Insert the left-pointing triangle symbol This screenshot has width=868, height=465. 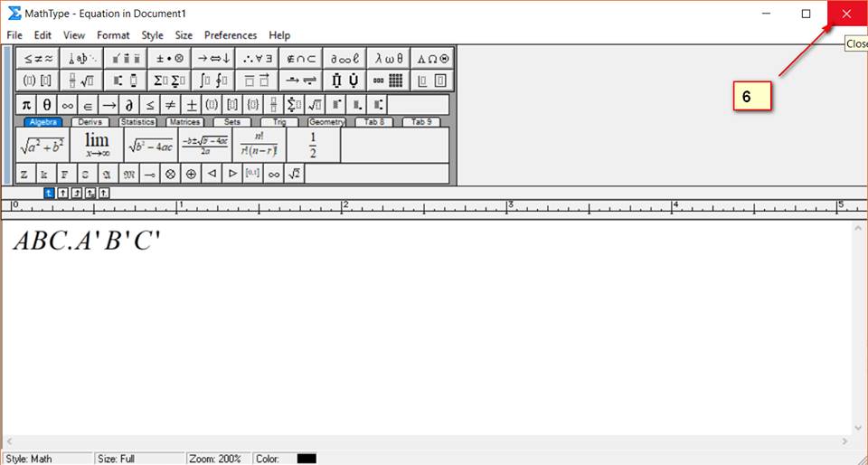click(212, 174)
